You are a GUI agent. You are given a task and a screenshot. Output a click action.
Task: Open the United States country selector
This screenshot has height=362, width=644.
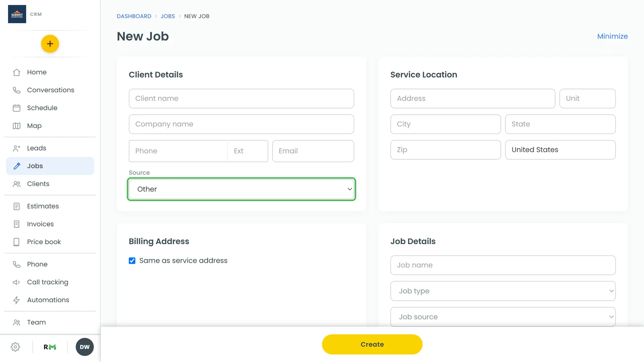(560, 150)
